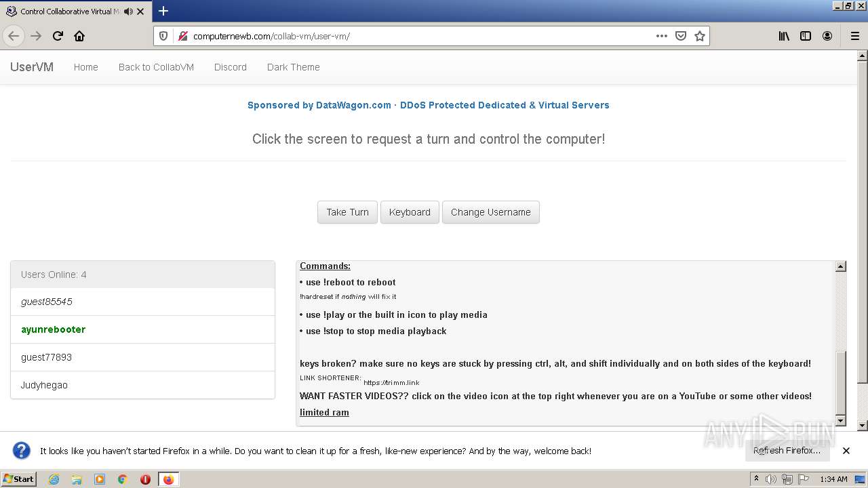Click the Firefox taskbar button
868x488 pixels.
tap(168, 479)
